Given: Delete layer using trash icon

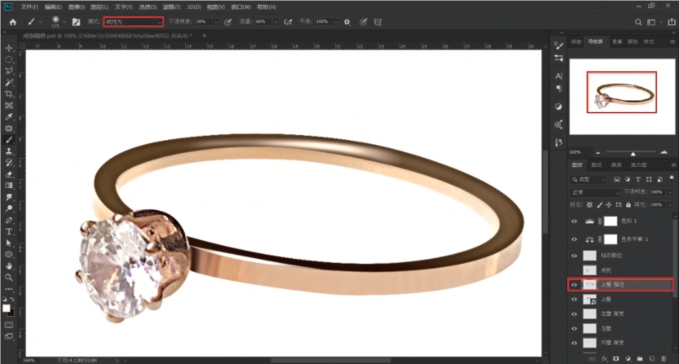Looking at the screenshot, I should point(664,358).
